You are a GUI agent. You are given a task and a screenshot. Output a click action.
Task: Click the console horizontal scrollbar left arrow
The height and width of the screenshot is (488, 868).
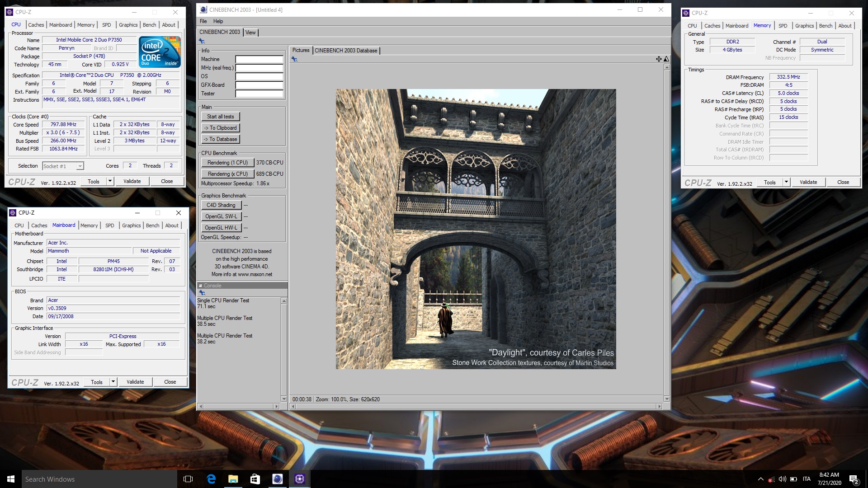point(201,407)
